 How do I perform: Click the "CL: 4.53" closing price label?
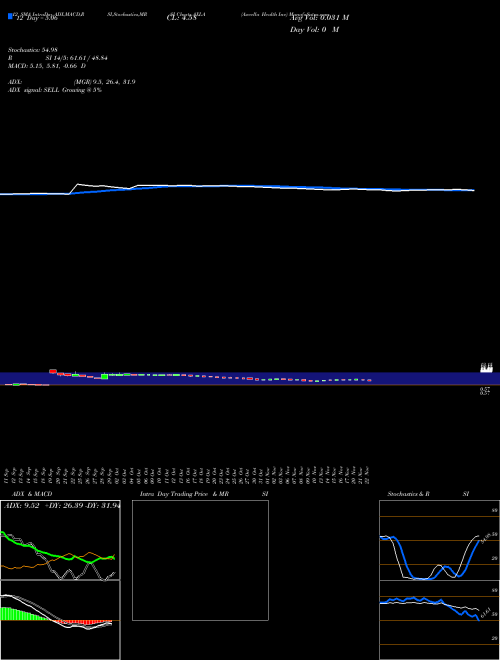tap(181, 18)
